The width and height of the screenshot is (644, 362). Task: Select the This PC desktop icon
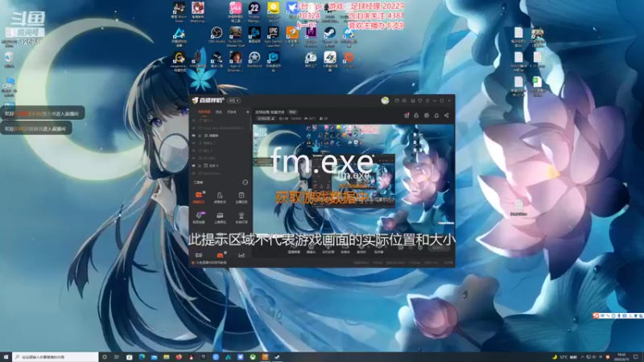(9, 87)
